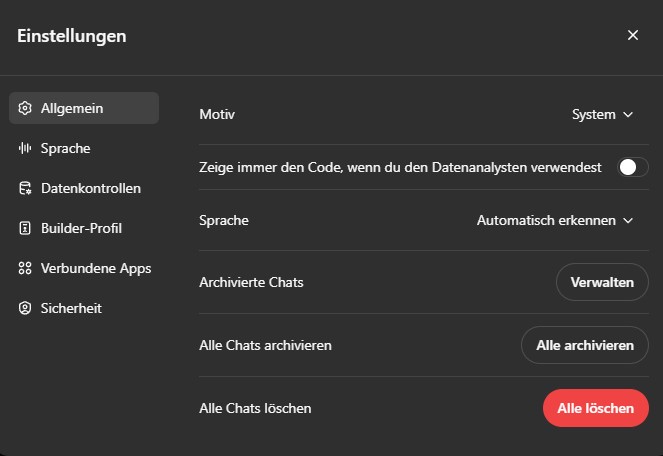Toggle always show code for Datenanalysten
Screen dimensions: 663x456
(633, 167)
